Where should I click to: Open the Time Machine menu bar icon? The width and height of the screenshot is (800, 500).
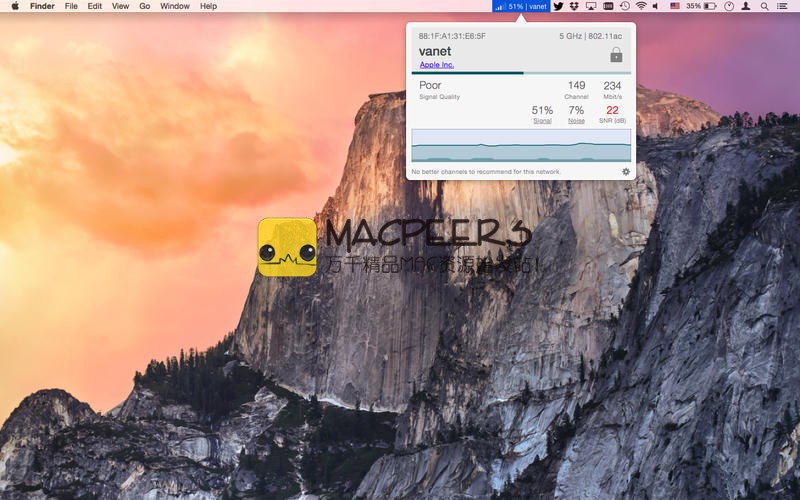pos(624,6)
